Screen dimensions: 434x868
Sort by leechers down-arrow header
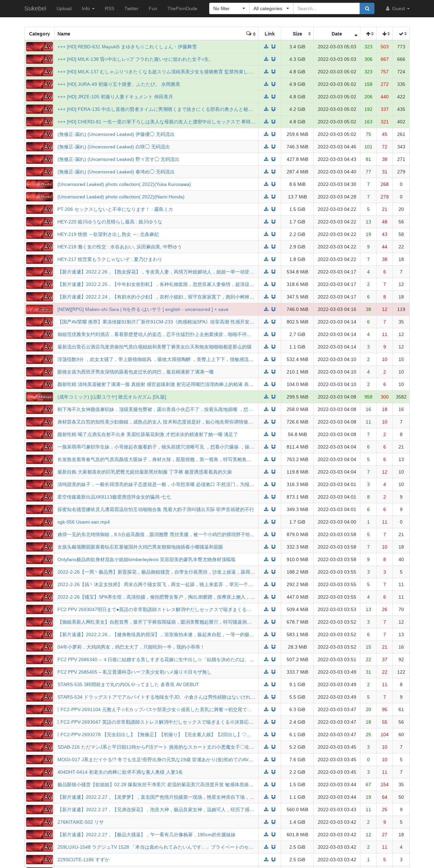[385, 34]
